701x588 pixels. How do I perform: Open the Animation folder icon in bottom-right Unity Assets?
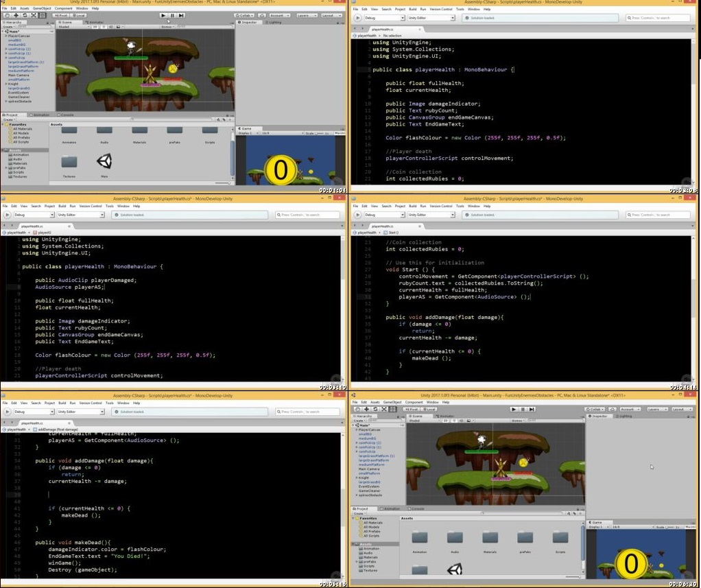419,537
